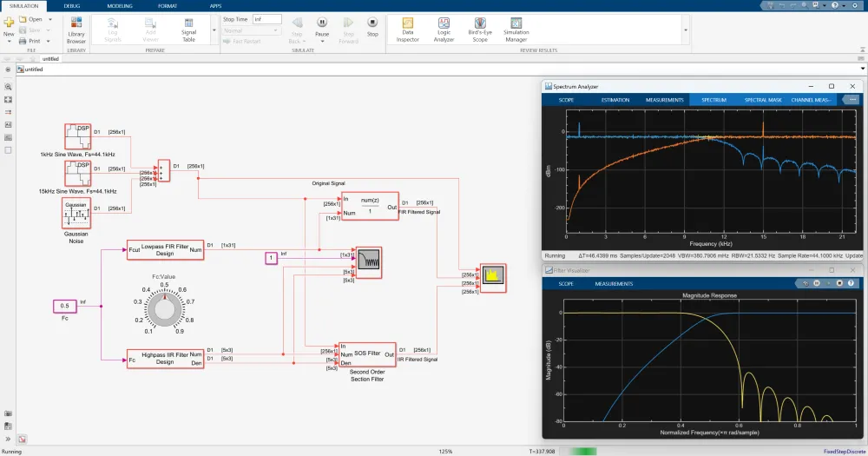Click the Filter Visualizer help icon
This screenshot has height=456, width=868.
pyautogui.click(x=851, y=283)
